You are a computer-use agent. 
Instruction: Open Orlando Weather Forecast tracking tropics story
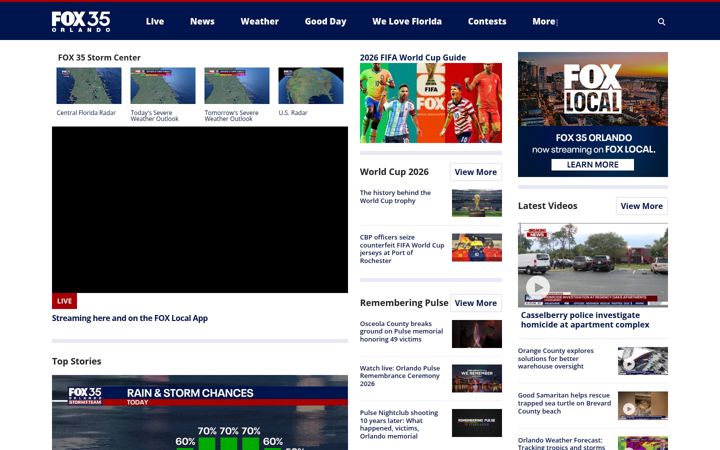561,443
